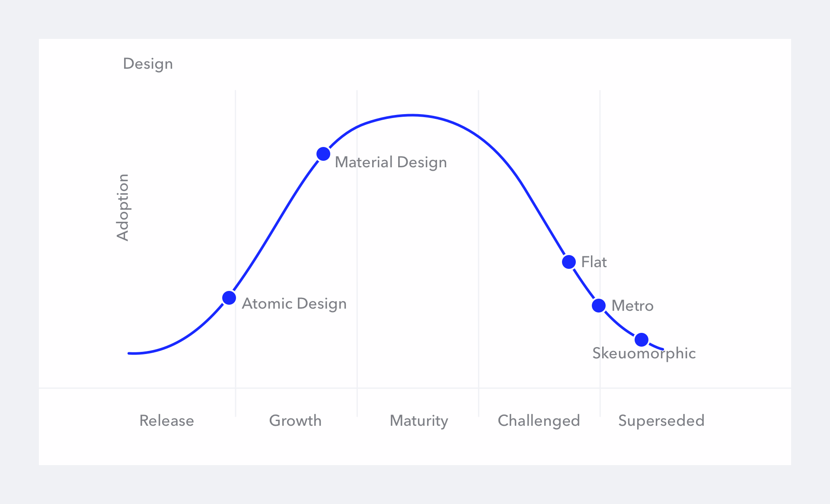The image size is (830, 504).
Task: Select the Metro data point dot
Action: coord(599,306)
